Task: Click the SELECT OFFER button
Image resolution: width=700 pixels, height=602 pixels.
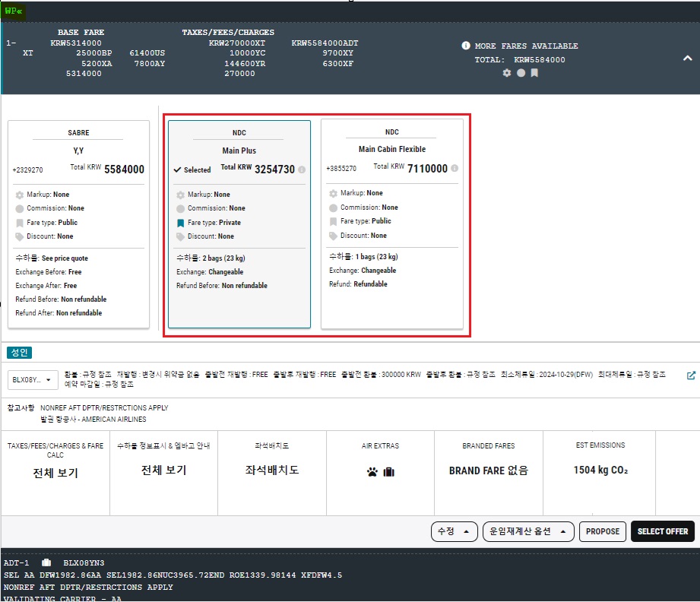Action: (663, 531)
